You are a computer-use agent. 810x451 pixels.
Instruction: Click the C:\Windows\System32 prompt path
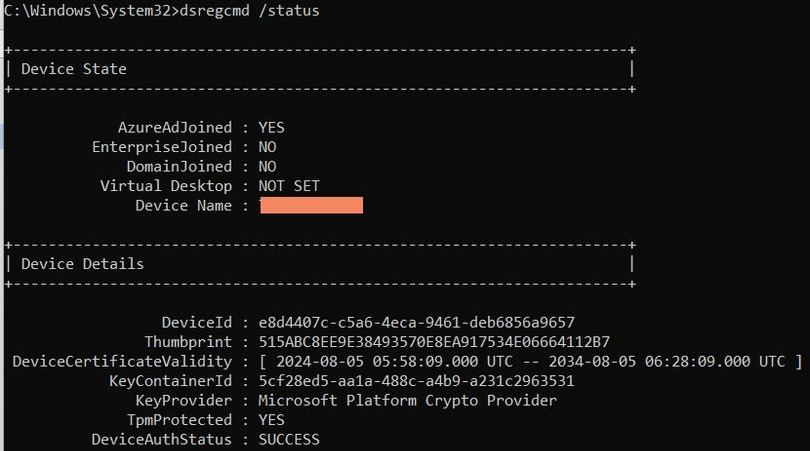coord(87,10)
